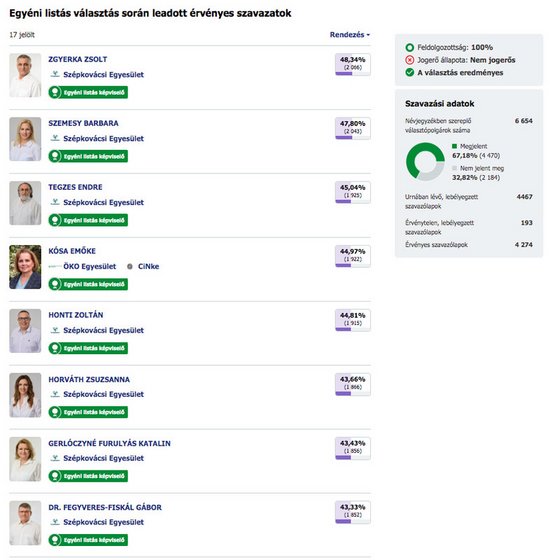Click Tegzes Endre's 45,04% vote bar
This screenshot has height=560, width=550.
pyautogui.click(x=352, y=201)
